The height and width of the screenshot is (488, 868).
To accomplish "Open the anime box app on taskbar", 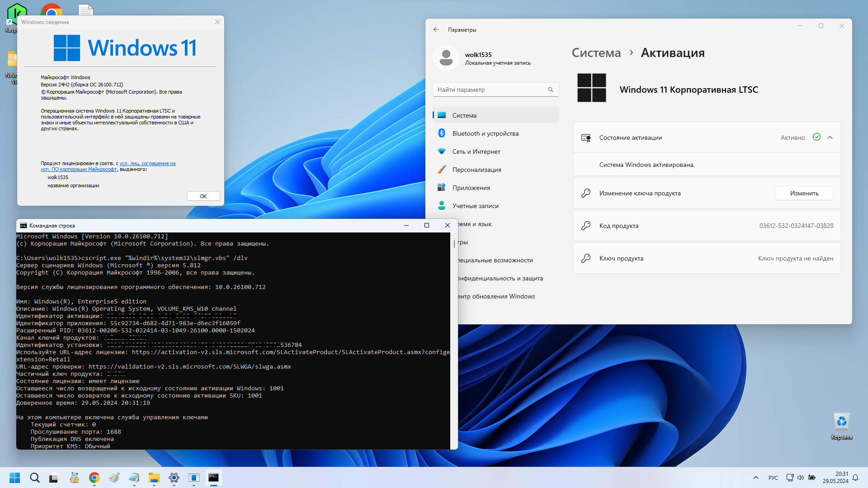I will (x=74, y=478).
